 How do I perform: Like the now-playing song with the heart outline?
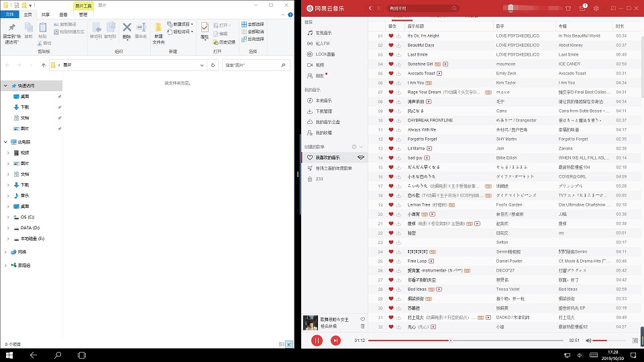[x=362, y=319]
